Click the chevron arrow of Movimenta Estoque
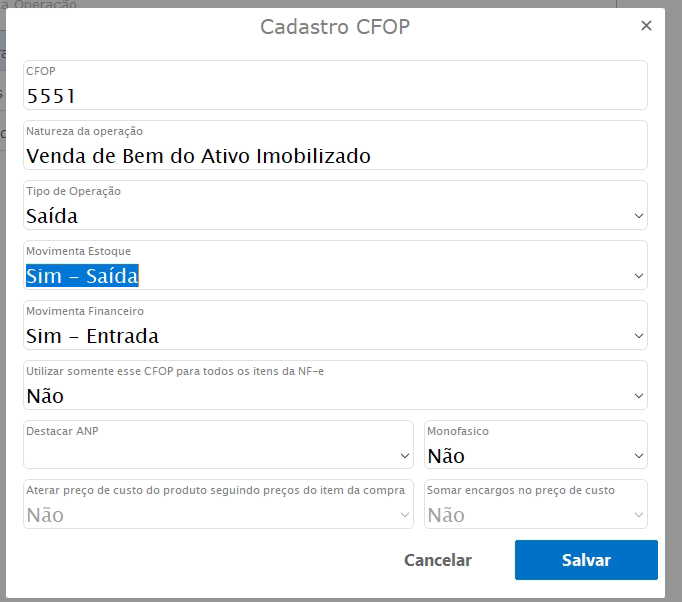Image resolution: width=682 pixels, height=602 pixels. [x=639, y=276]
